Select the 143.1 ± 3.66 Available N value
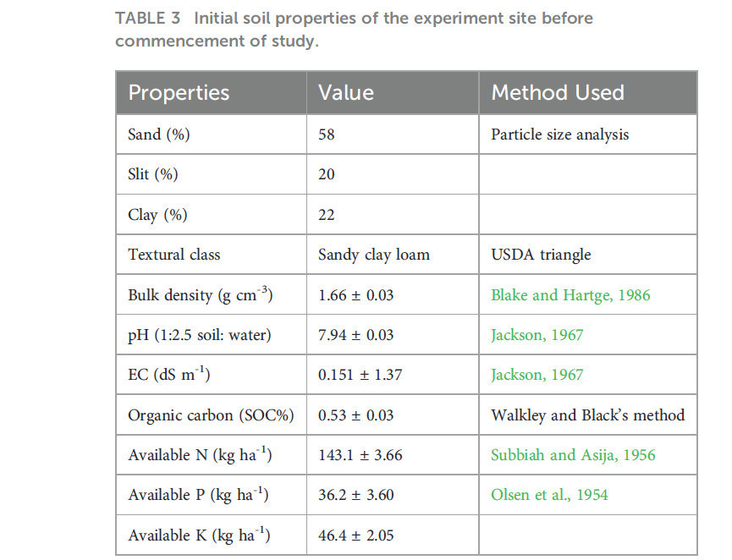The width and height of the screenshot is (732, 560). (360, 455)
